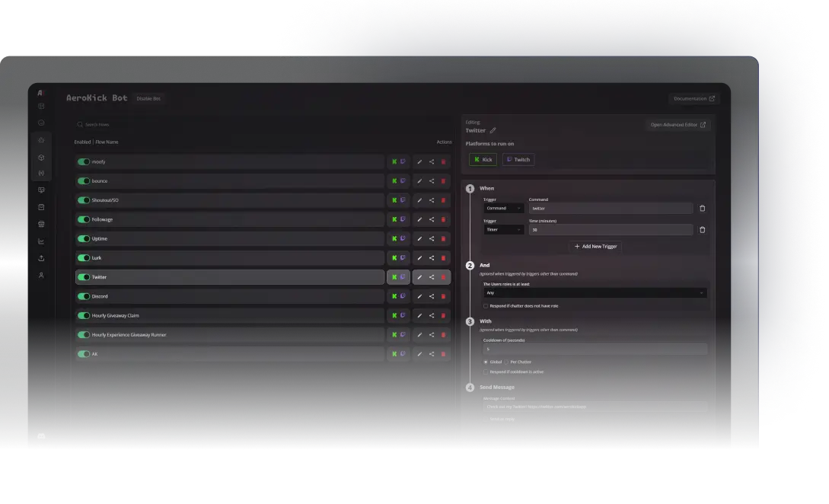
Task: Open the Advanced Editor link
Action: tap(678, 124)
